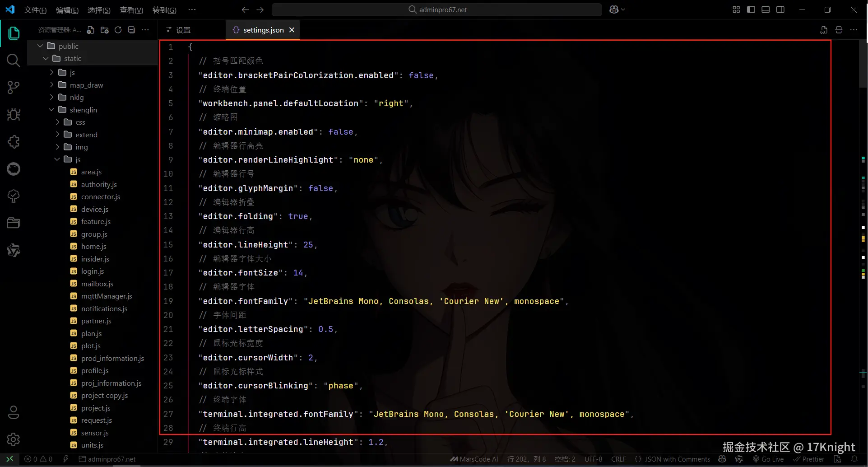Click the Refresh Explorer icon
Viewport: 868px width, 467px height.
click(118, 30)
